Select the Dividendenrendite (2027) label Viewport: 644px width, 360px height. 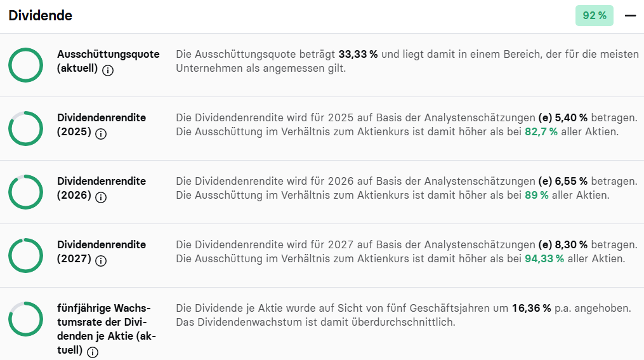pos(102,251)
